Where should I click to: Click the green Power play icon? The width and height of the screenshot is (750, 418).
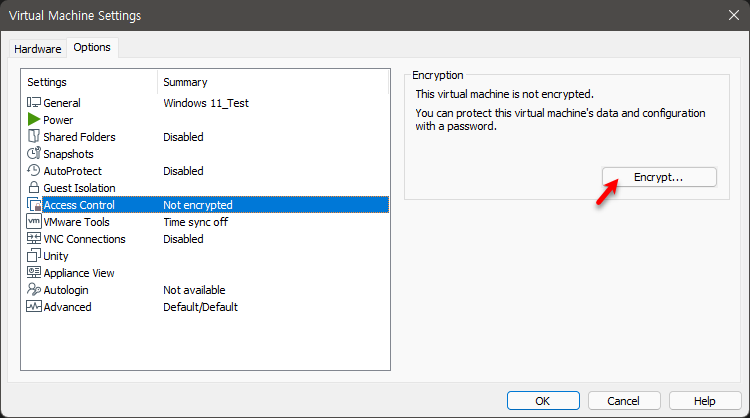click(x=33, y=119)
